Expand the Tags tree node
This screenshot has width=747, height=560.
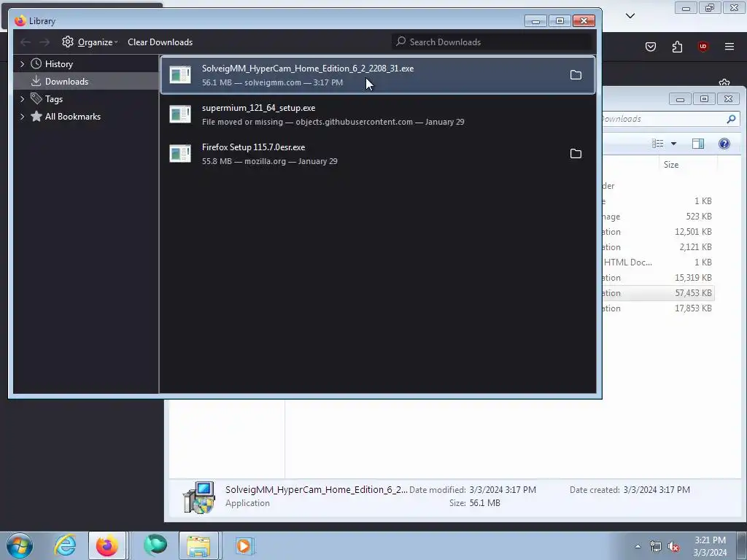[x=22, y=99]
